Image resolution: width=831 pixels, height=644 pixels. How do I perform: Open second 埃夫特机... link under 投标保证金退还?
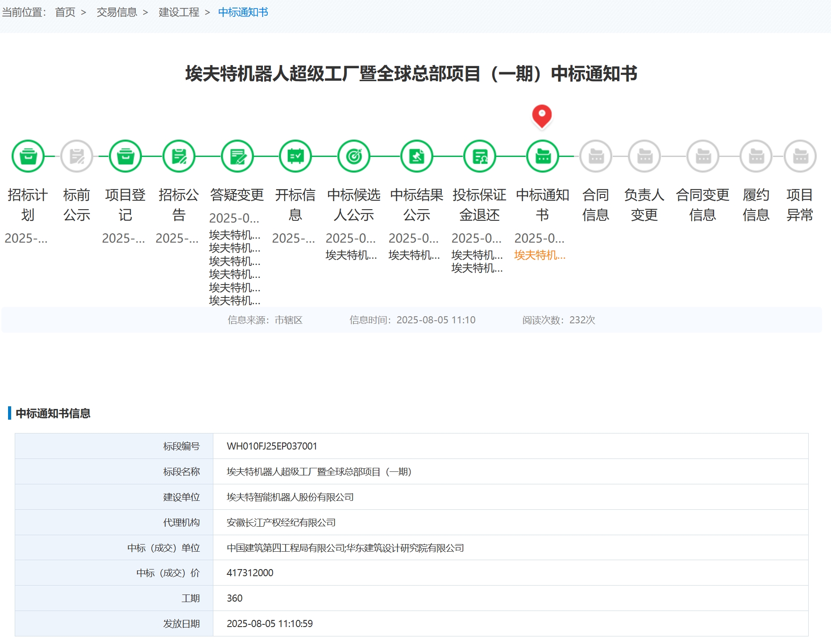click(x=477, y=268)
